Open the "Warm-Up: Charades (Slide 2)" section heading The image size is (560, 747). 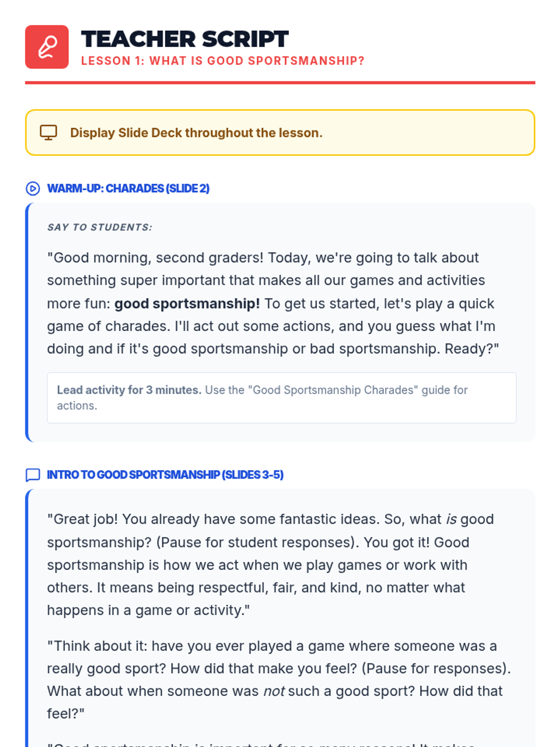[x=128, y=189]
